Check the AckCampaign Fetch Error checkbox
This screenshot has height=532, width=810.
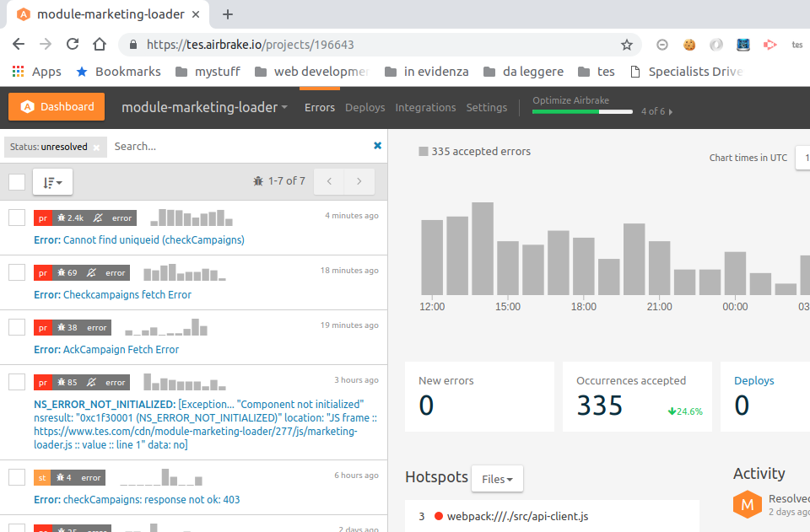[17, 327]
